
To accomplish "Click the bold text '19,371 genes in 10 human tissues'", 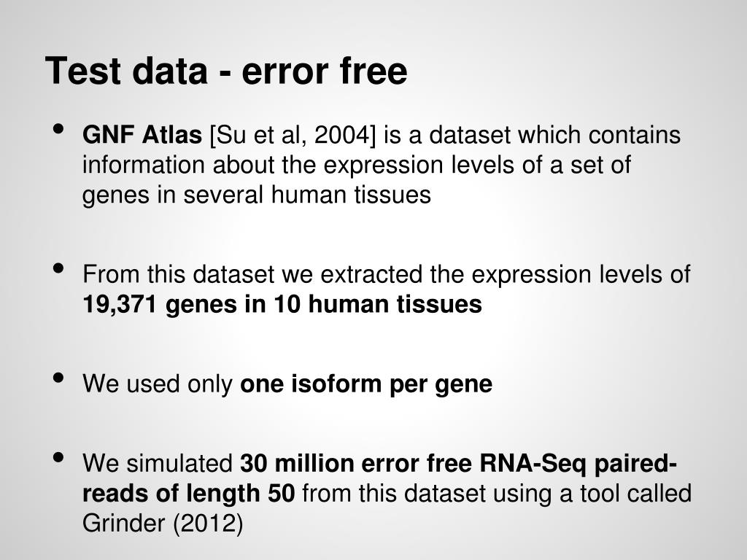I will coord(282,304).
